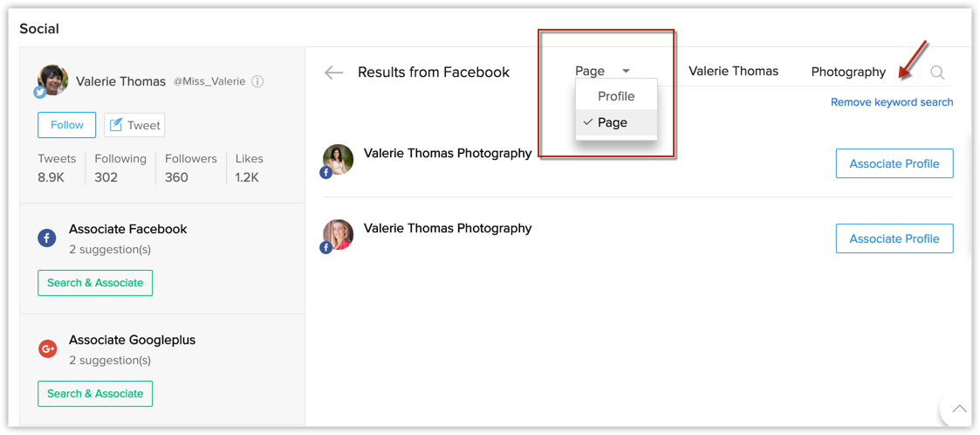980x435 pixels.
Task: Click Search & Associate under Googleplus
Action: pyautogui.click(x=95, y=394)
